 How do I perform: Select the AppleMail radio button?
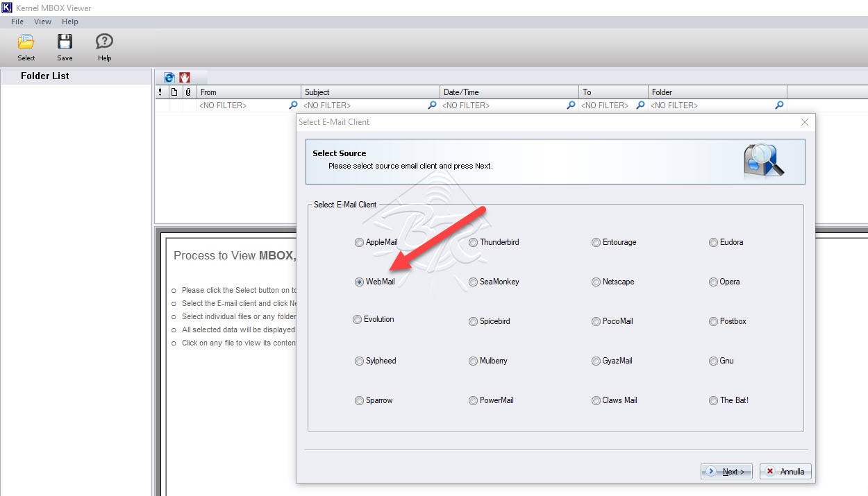click(359, 242)
